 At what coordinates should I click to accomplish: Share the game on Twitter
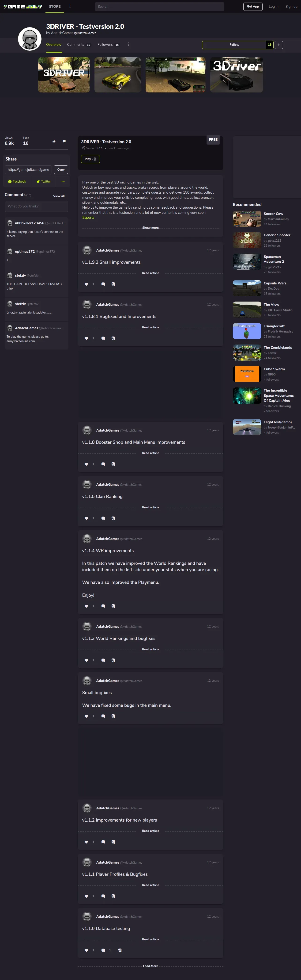point(43,181)
